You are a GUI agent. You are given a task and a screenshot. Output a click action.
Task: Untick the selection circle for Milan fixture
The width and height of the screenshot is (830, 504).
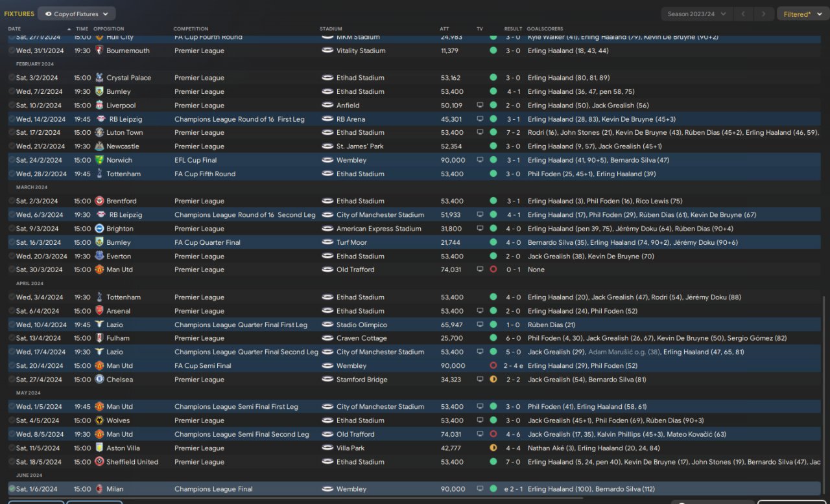pos(12,489)
